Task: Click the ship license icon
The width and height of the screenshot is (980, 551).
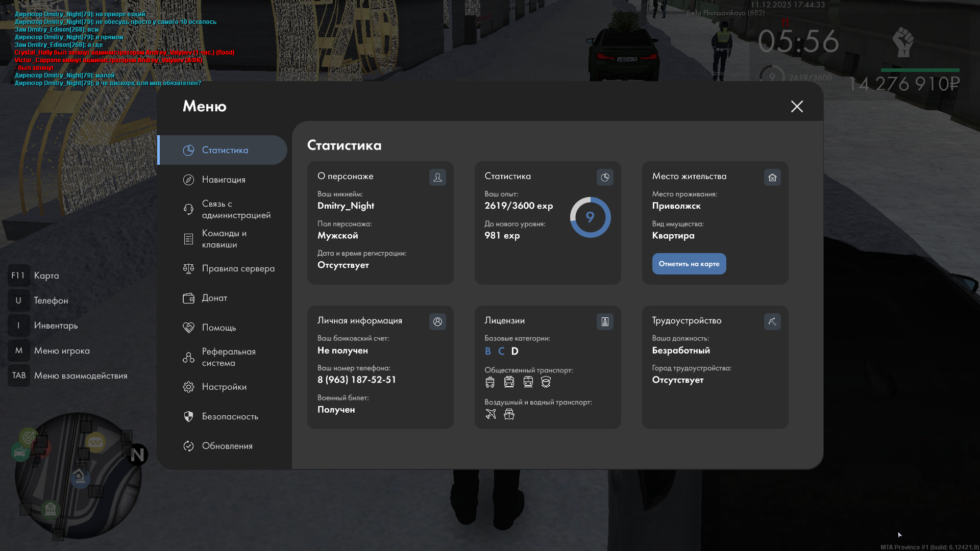Action: tap(509, 414)
